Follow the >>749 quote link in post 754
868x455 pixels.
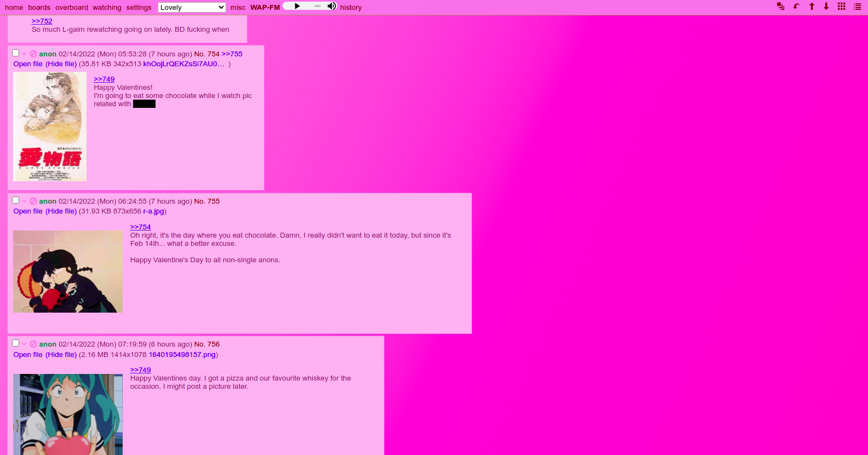coord(104,79)
